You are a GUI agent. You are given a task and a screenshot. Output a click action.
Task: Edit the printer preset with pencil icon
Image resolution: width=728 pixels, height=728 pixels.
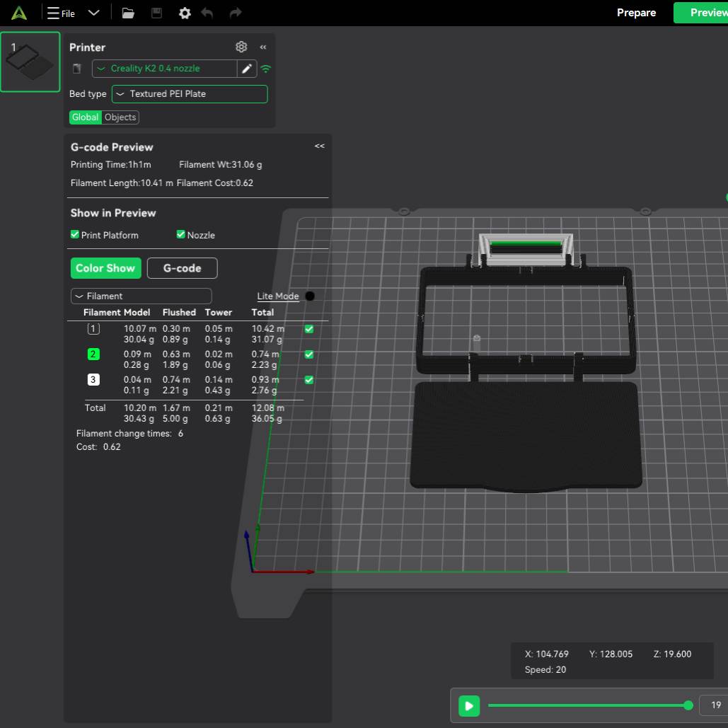247,69
